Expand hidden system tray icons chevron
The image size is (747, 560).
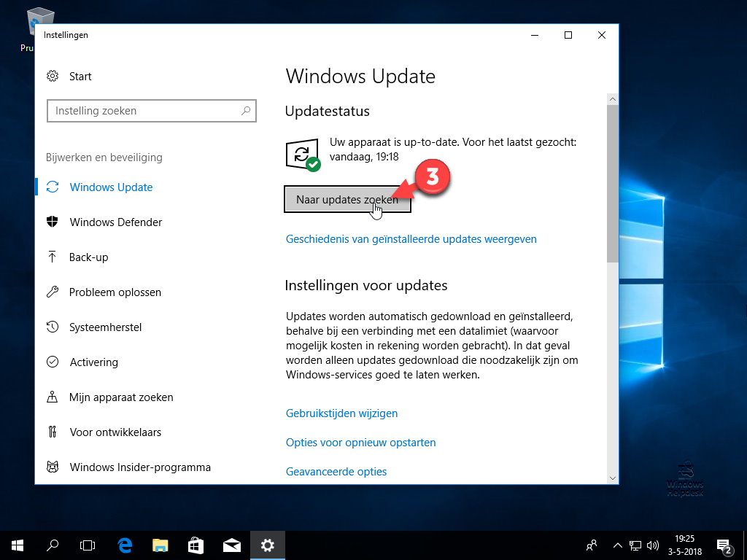617,545
